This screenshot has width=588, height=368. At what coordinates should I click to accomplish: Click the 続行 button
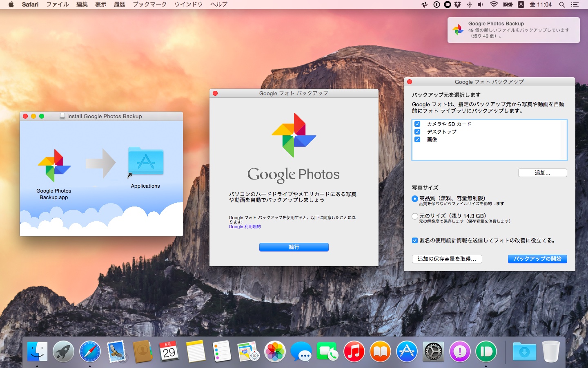pos(294,247)
